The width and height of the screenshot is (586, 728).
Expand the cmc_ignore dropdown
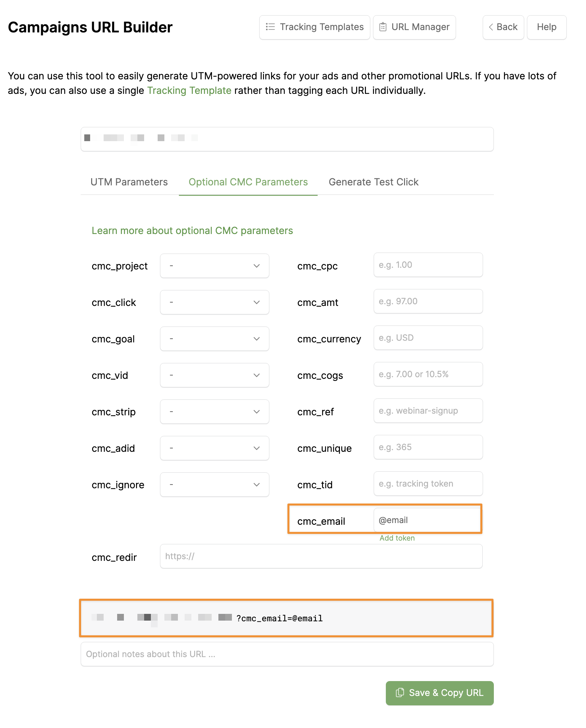(215, 485)
